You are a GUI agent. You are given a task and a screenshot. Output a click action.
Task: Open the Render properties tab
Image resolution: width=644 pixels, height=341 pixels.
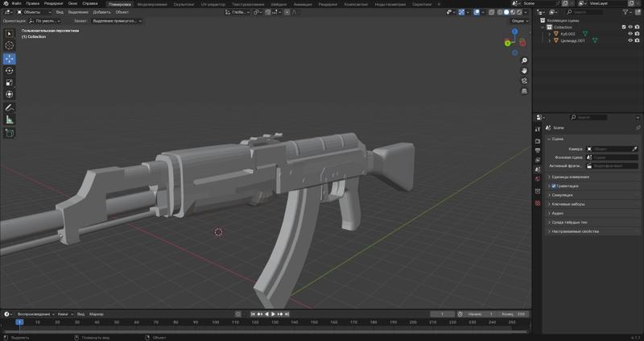(x=538, y=141)
